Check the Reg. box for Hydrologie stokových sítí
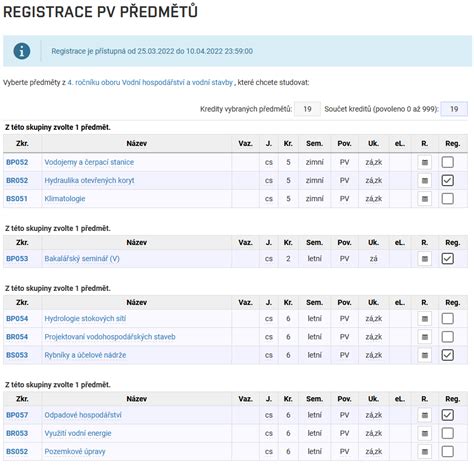 pyautogui.click(x=447, y=319)
